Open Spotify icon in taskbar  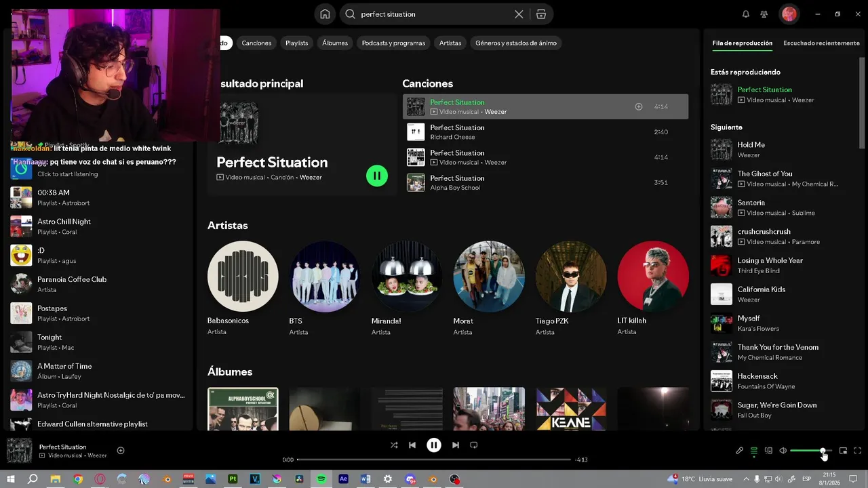pyautogui.click(x=321, y=479)
